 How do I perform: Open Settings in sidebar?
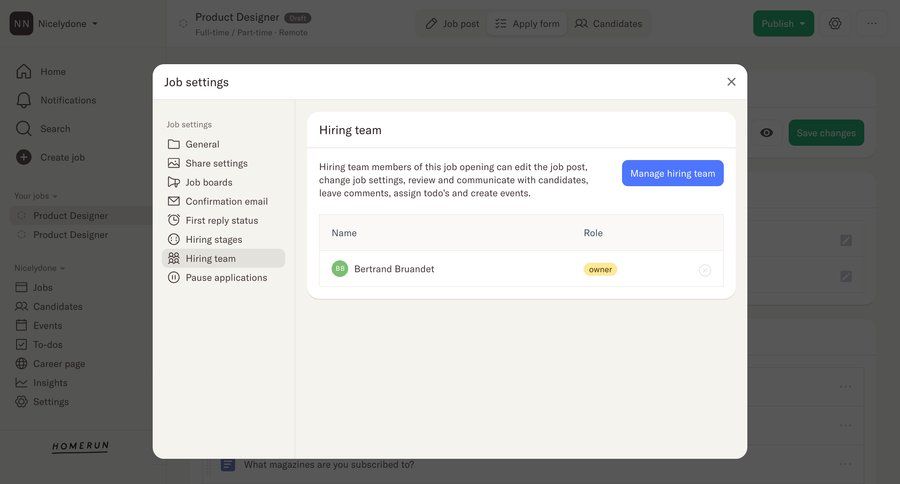(x=42, y=402)
